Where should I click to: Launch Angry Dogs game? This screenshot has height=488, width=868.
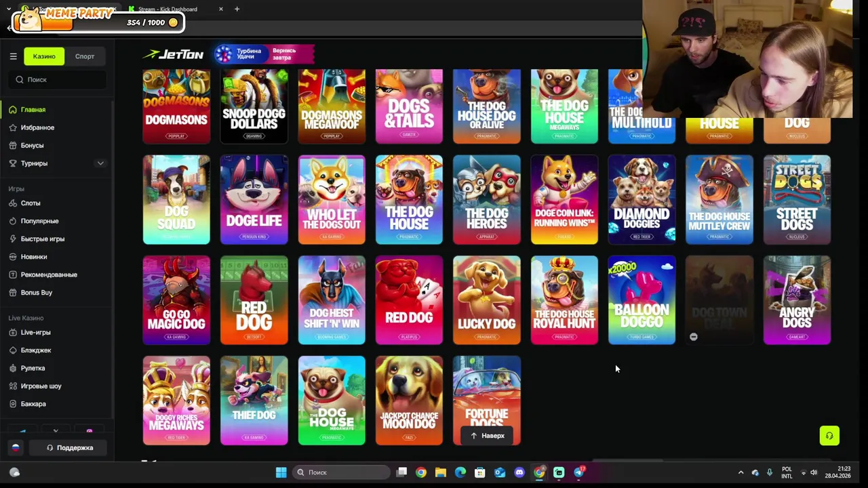797,300
